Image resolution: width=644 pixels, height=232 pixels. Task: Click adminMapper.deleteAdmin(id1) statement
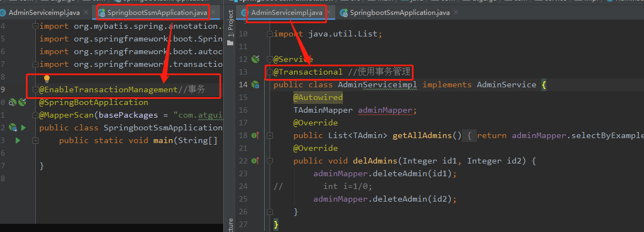(x=385, y=173)
